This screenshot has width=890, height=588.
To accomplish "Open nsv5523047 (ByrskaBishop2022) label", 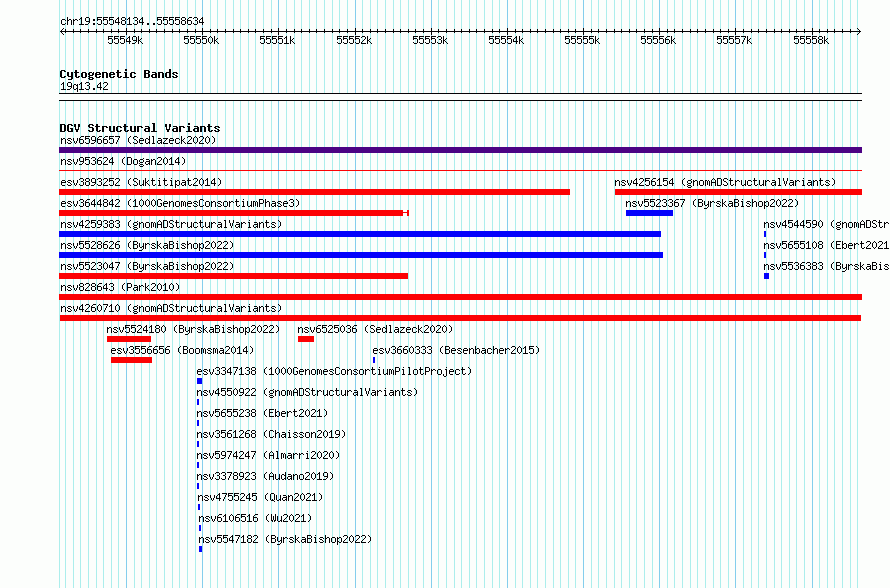I will [x=147, y=266].
